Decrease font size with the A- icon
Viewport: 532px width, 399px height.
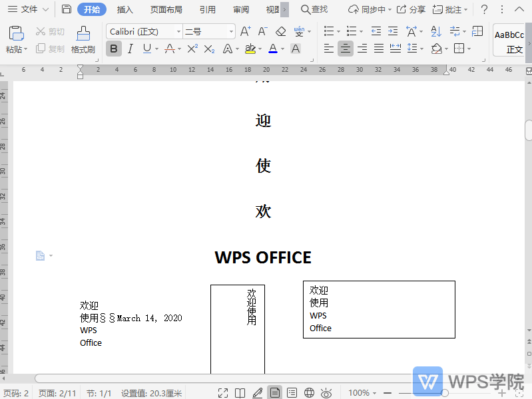[x=262, y=31]
